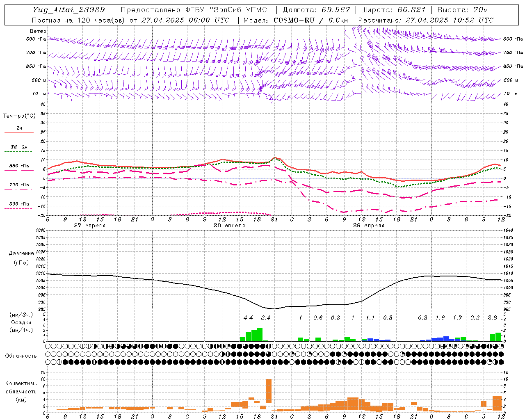This screenshot has height=420, width=525.
Task: Click the Конвективн. облачность label
Action: point(21,388)
